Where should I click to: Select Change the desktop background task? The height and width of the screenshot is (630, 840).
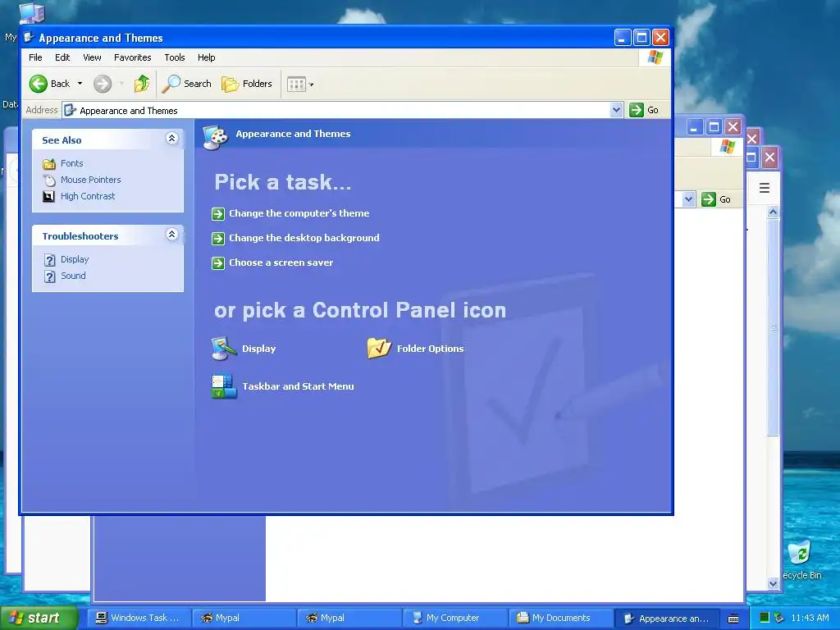(304, 238)
